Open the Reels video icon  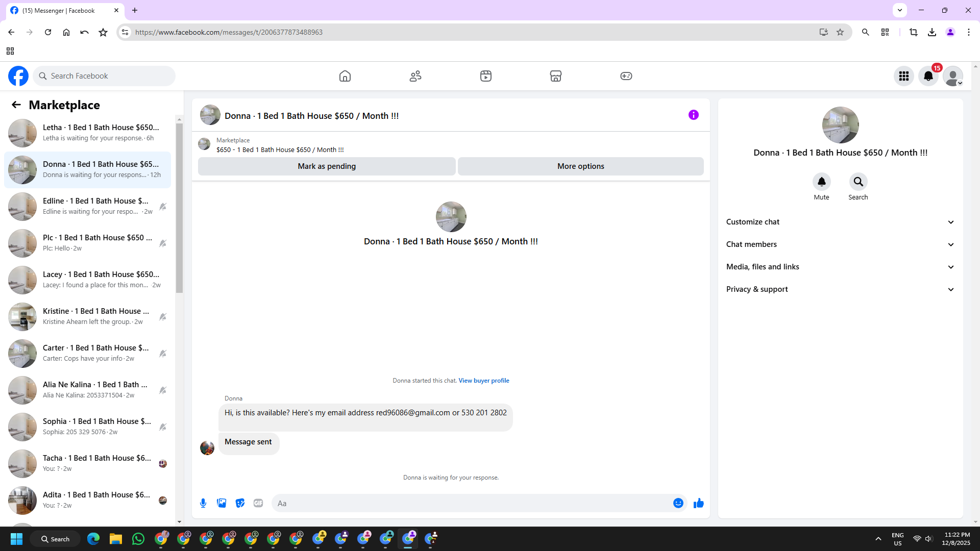(486, 76)
